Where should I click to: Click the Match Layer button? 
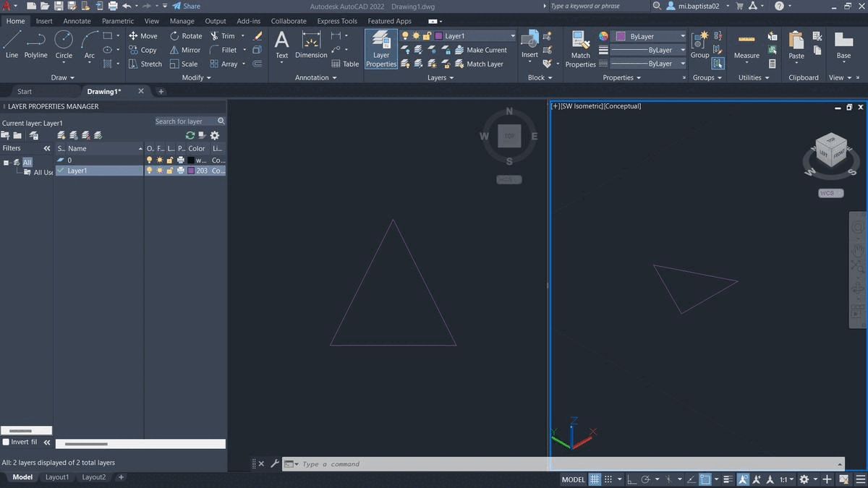(478, 64)
